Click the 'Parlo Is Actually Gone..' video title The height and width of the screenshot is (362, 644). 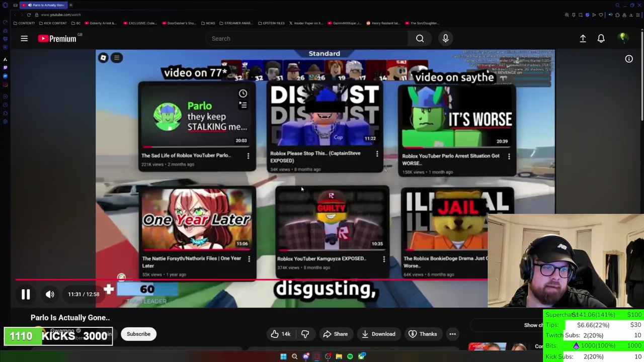click(70, 318)
